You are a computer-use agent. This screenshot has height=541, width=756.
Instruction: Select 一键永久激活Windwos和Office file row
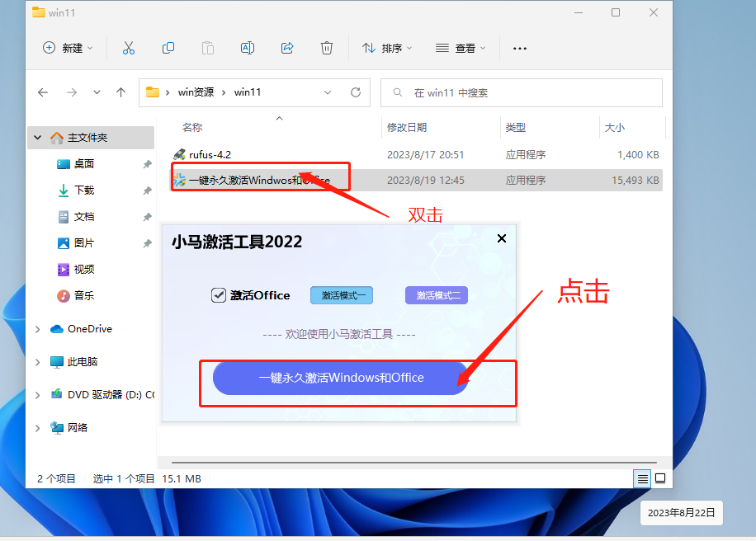click(417, 180)
